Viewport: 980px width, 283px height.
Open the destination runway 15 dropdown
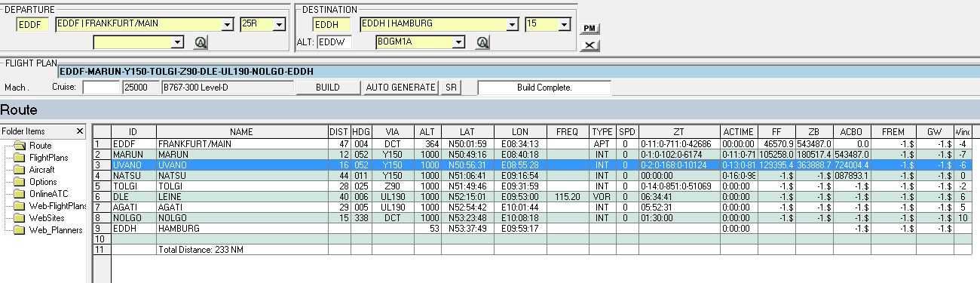tap(564, 24)
